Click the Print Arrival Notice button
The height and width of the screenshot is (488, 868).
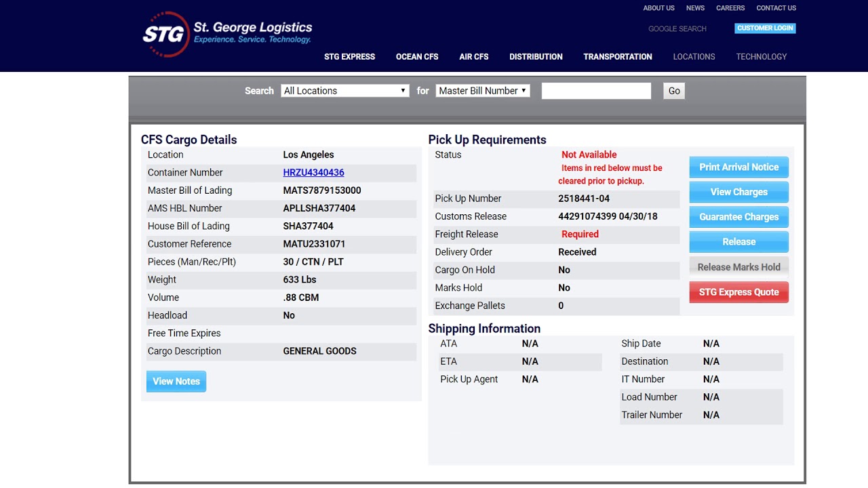click(x=739, y=167)
